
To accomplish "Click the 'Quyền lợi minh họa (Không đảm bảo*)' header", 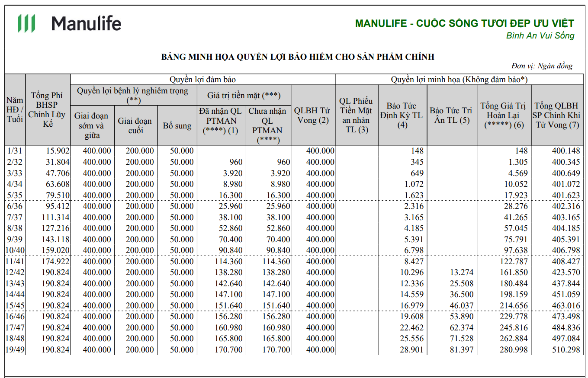I will point(459,80).
